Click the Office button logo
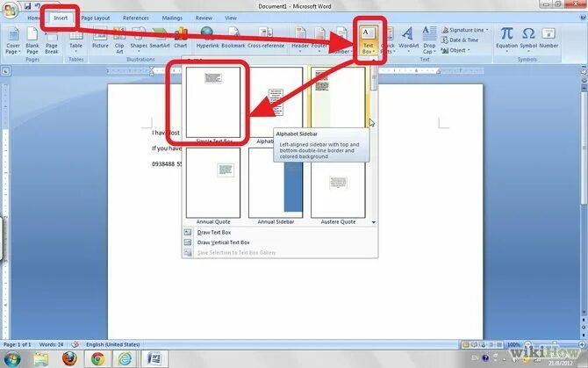This screenshot has height=368, width=588. pos(11,11)
